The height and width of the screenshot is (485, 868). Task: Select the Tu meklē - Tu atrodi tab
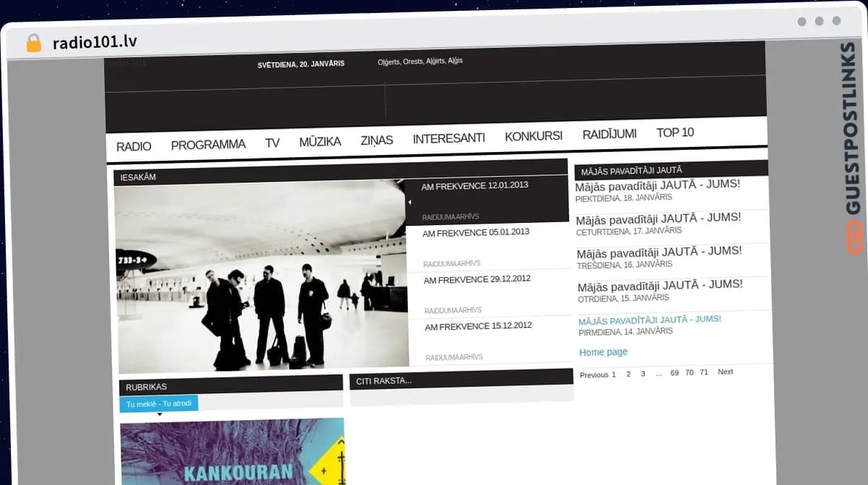click(159, 404)
